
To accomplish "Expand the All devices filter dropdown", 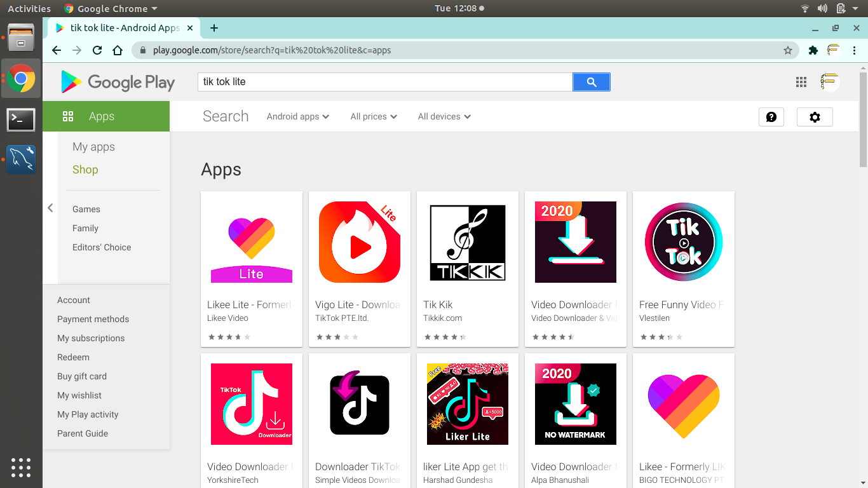I will pos(444,117).
